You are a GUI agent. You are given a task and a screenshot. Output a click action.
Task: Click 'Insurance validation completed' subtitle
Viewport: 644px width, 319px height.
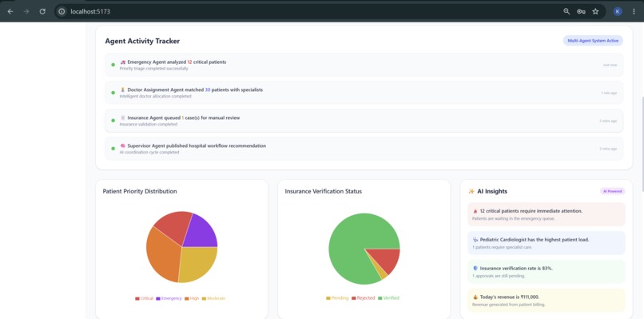tap(149, 124)
